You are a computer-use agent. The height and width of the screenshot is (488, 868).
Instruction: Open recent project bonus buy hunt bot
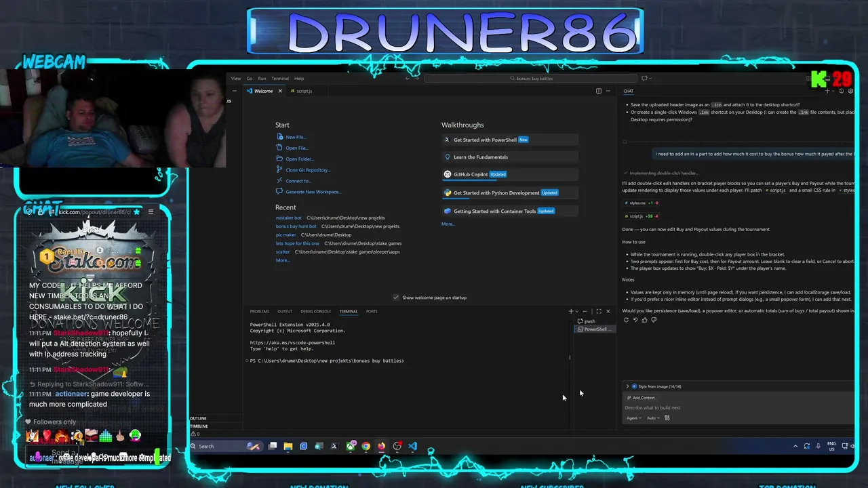pos(296,226)
